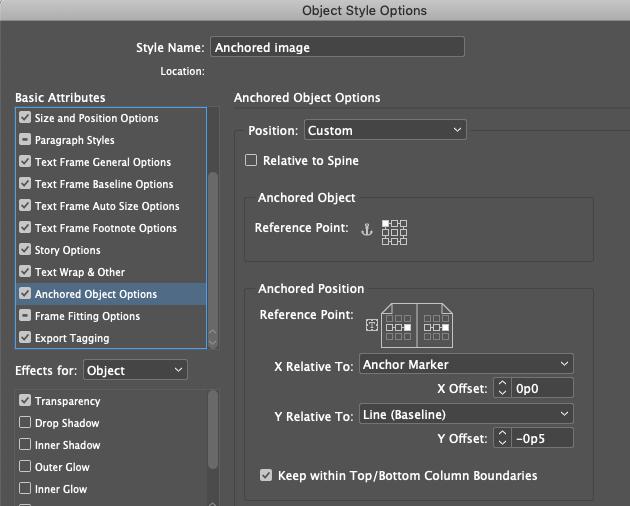Click the X Offset stepper arrows

click(x=502, y=388)
